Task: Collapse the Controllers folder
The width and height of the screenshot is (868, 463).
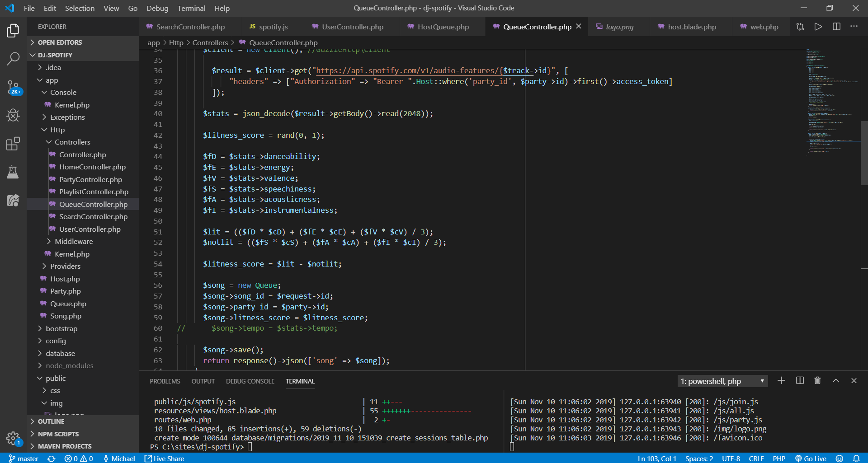Action: point(72,142)
